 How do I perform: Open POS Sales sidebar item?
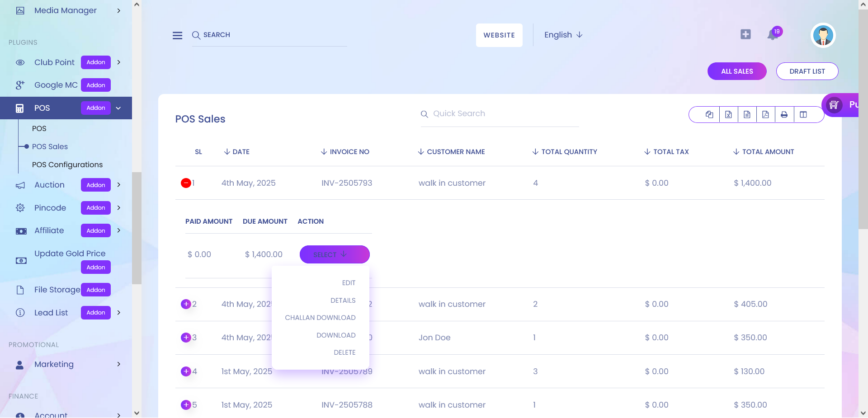tap(50, 146)
